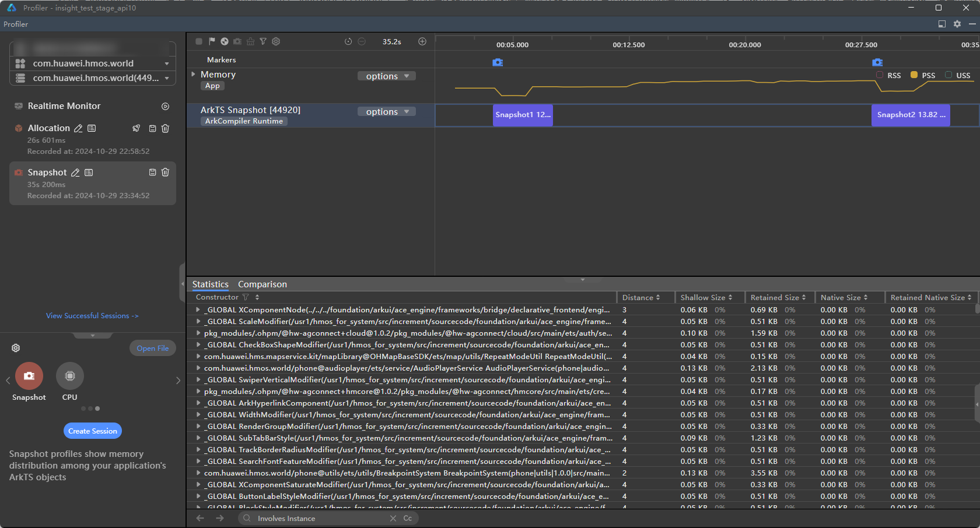Toggle the PSS memory series checkbox
Viewport: 980px width, 528px height.
click(914, 75)
